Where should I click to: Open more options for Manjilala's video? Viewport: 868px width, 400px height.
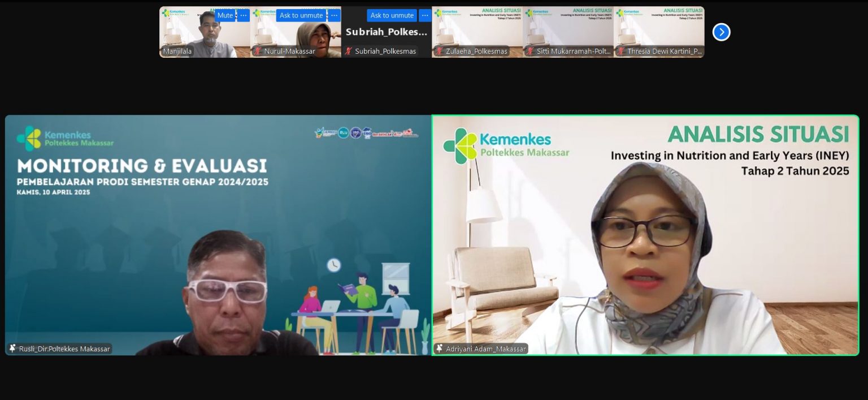point(244,15)
